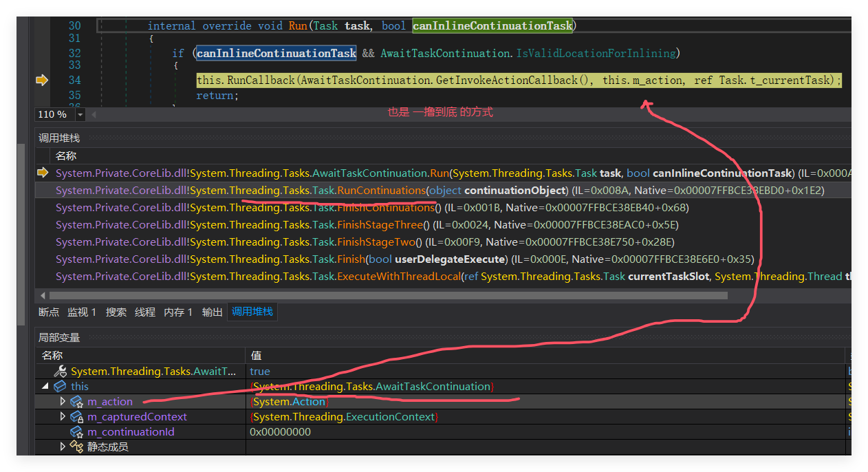Viewport: 868px width, 472px height.
Task: Collapse the 'this' variable node
Action: 45,387
